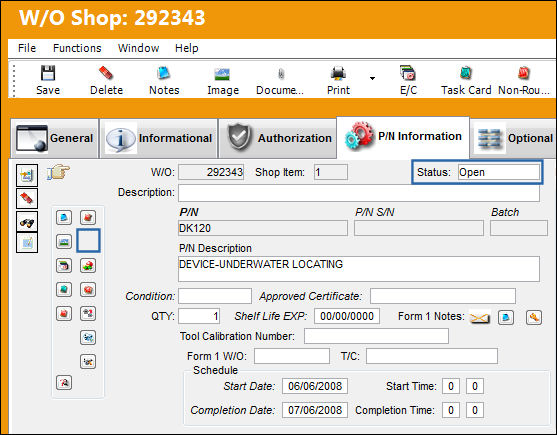Click the QTY field
557x435 pixels.
[199, 316]
